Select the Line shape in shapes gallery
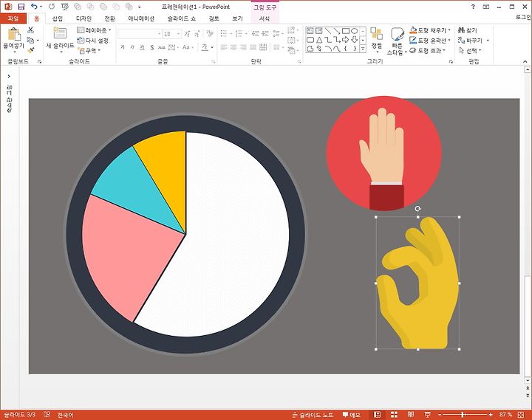This screenshot has width=532, height=420. click(328, 31)
